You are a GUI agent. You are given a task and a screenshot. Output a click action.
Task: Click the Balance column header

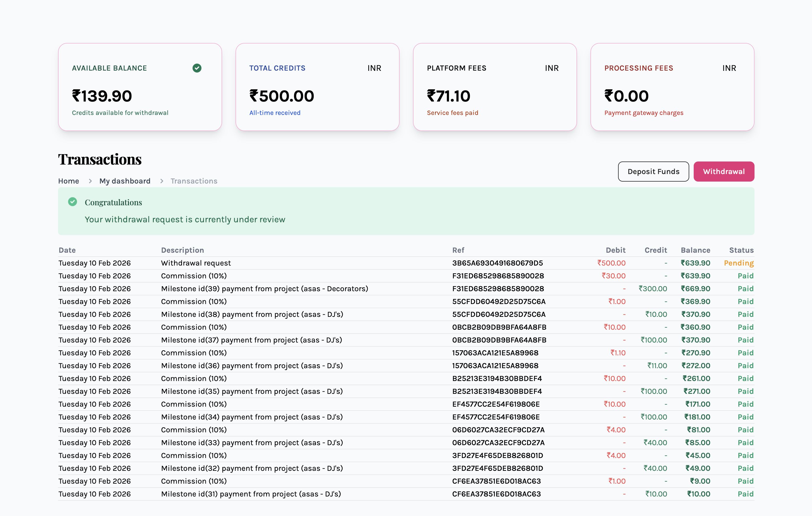695,250
